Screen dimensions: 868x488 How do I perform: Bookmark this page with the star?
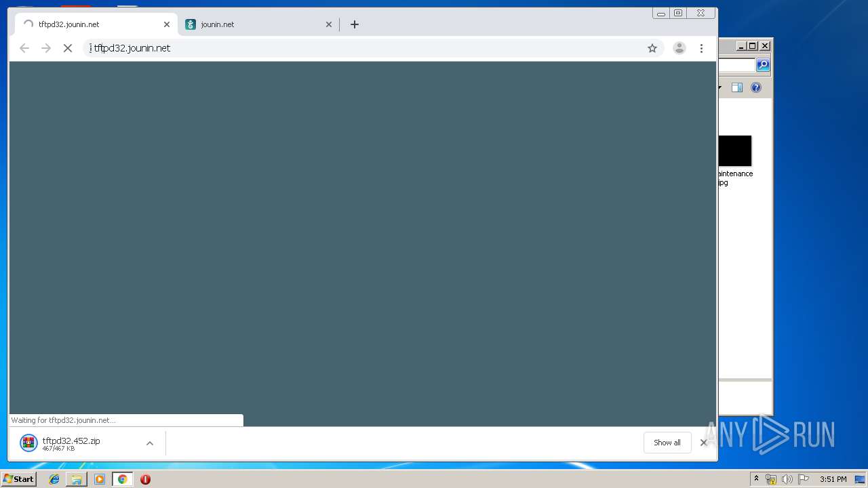tap(652, 48)
